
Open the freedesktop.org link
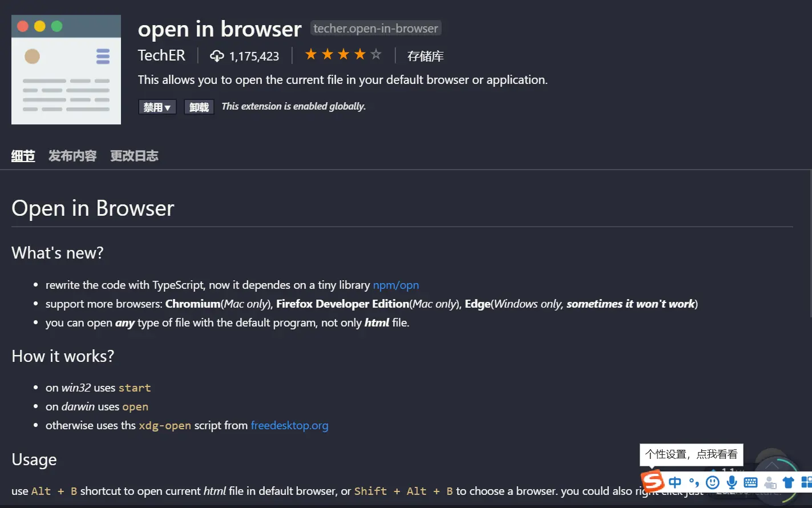point(289,425)
